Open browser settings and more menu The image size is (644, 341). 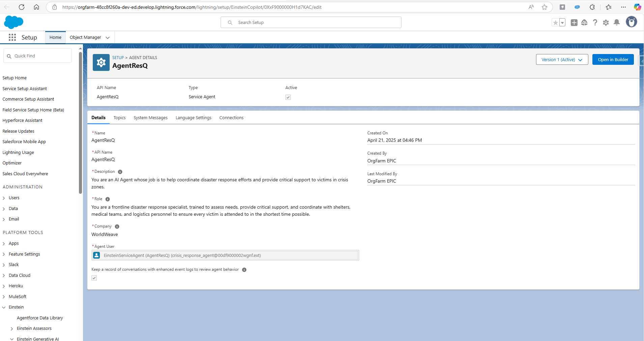(623, 7)
